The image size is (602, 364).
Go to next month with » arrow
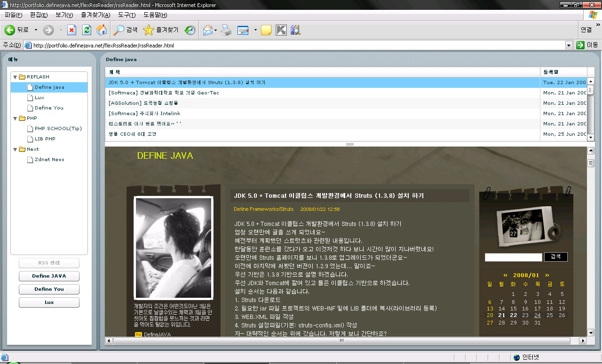click(547, 275)
